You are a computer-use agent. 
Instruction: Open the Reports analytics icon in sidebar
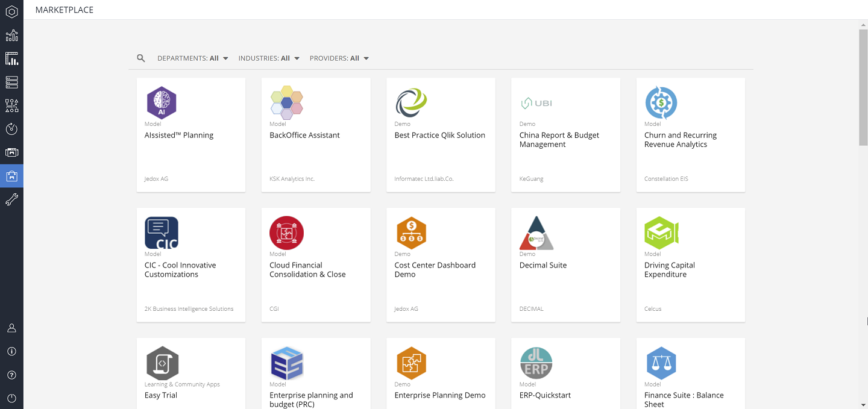pos(12,35)
